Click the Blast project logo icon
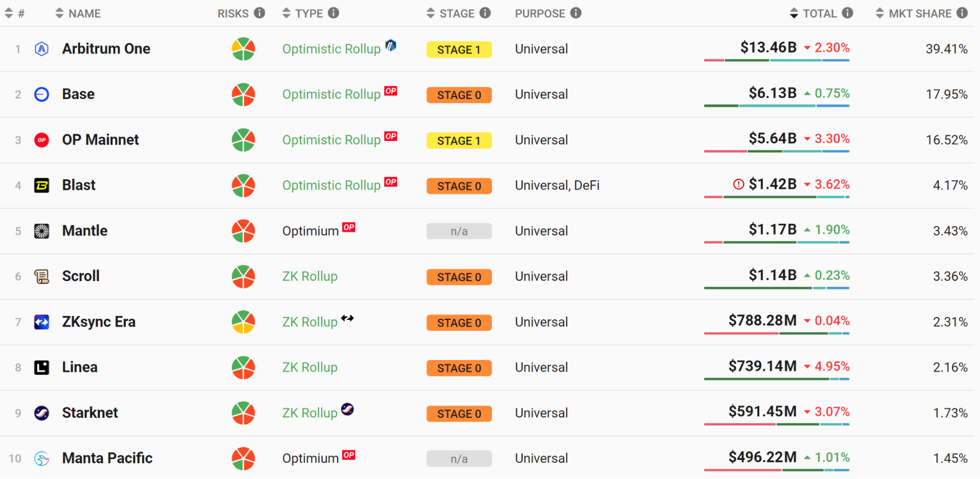980x479 pixels. [x=42, y=186]
